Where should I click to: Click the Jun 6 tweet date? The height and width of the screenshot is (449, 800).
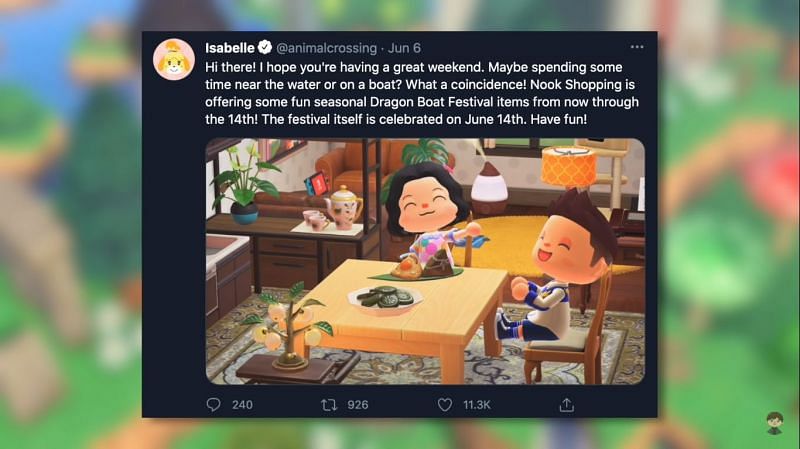coord(404,48)
